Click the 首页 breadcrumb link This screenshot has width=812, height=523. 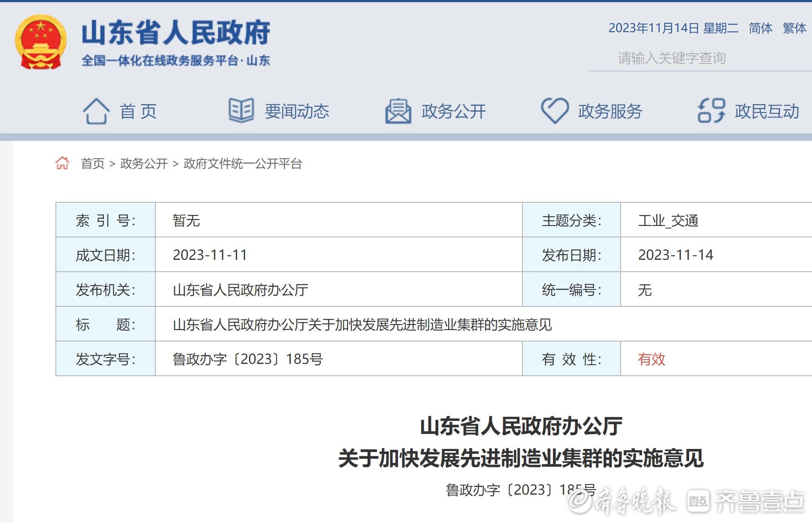pyautogui.click(x=93, y=164)
